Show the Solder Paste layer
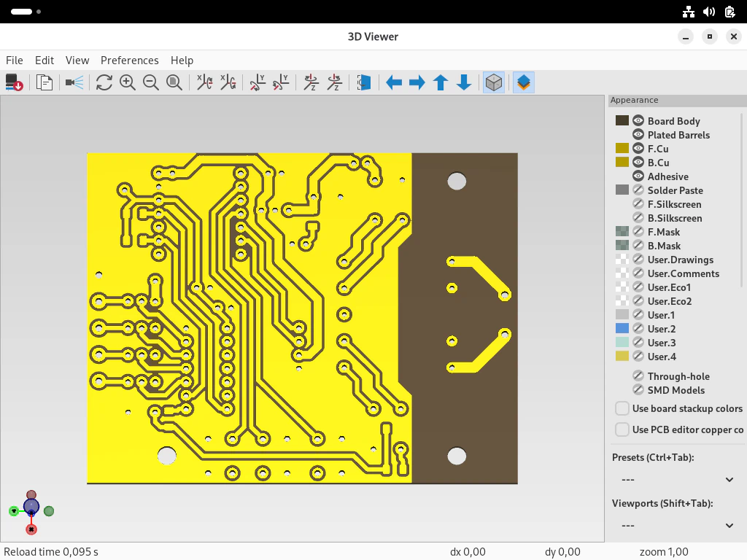Image resolution: width=747 pixels, height=560 pixels. 638,190
